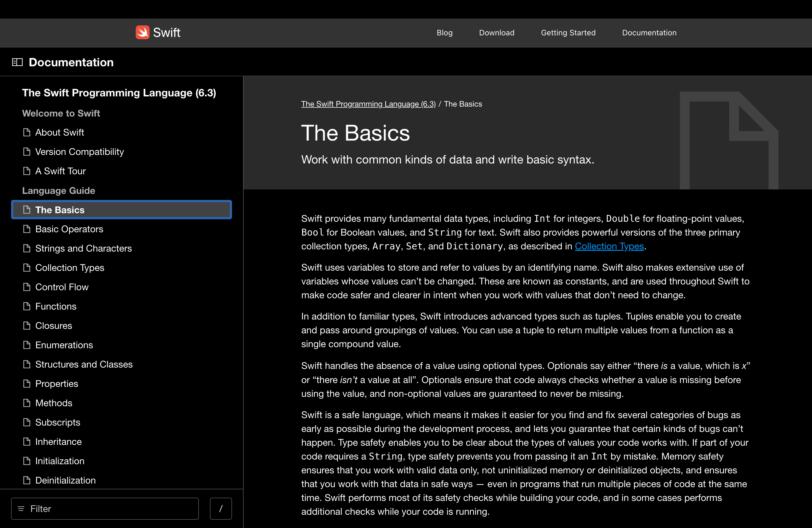812x528 pixels.
Task: Click the Getting Started nav link
Action: click(x=568, y=33)
